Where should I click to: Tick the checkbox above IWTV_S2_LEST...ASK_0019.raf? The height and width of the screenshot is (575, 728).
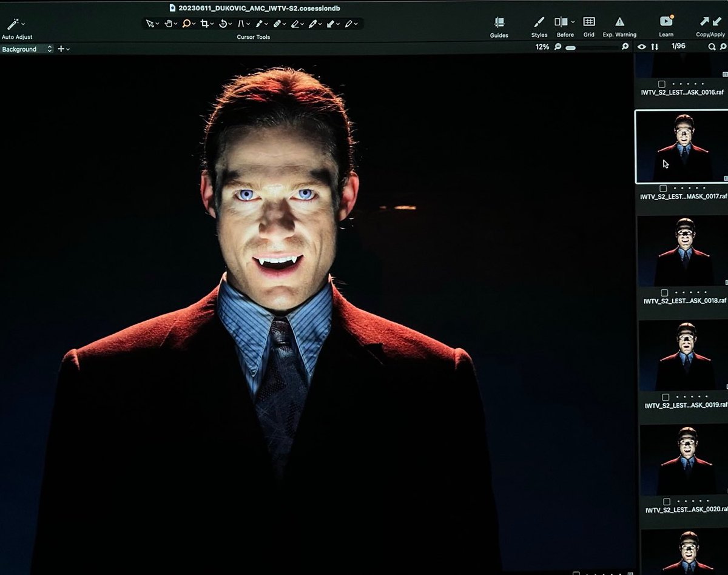click(x=666, y=397)
